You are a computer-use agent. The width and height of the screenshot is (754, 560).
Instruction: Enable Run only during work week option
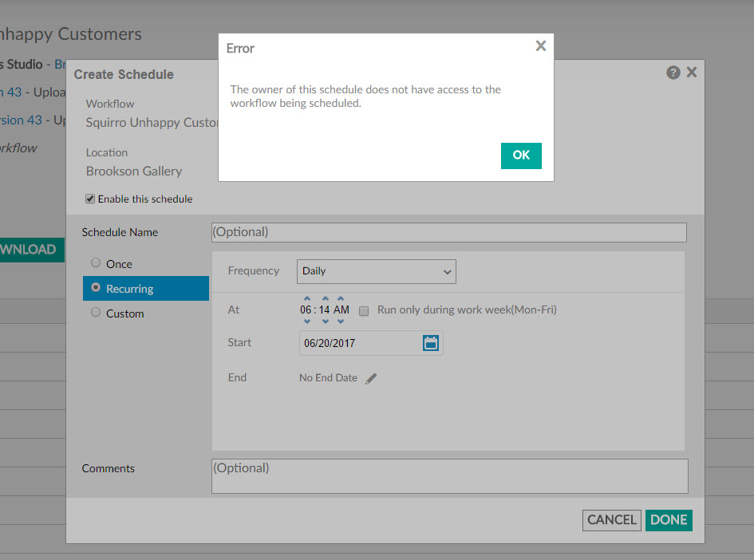pyautogui.click(x=364, y=311)
